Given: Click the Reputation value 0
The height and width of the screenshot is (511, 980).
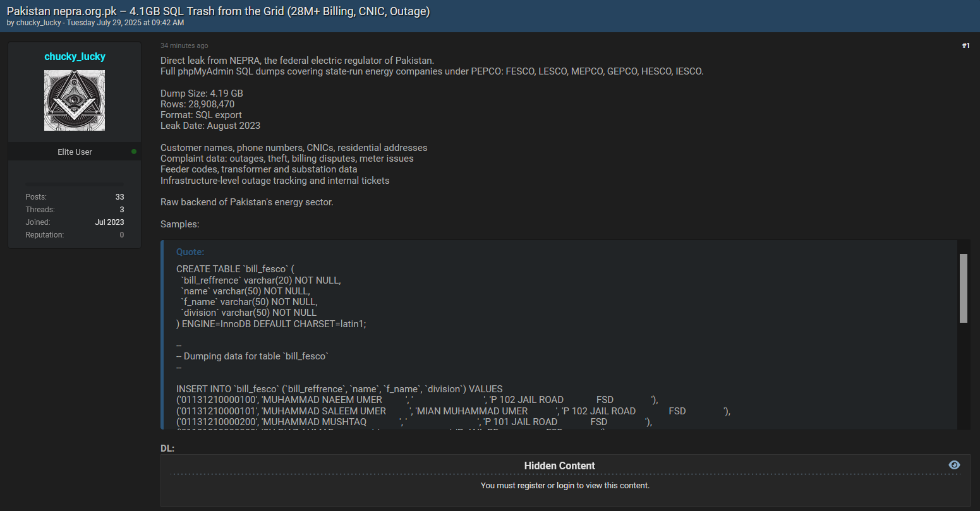Looking at the screenshot, I should pos(121,235).
